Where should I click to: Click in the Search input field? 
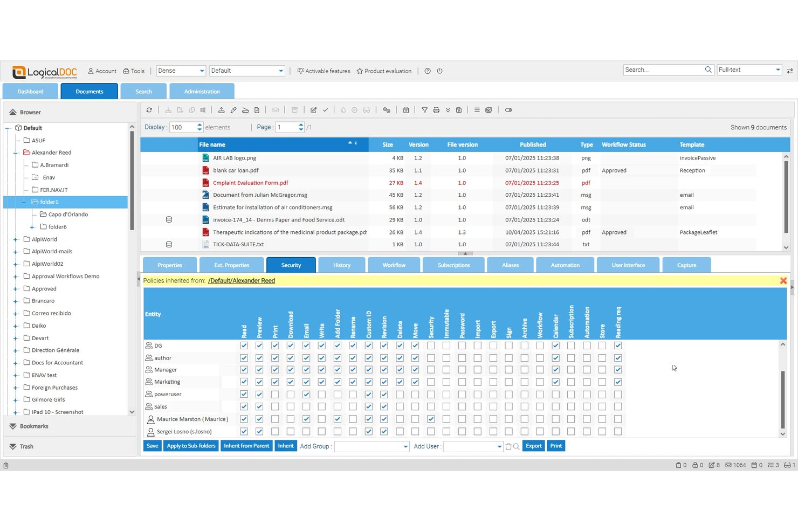(664, 70)
